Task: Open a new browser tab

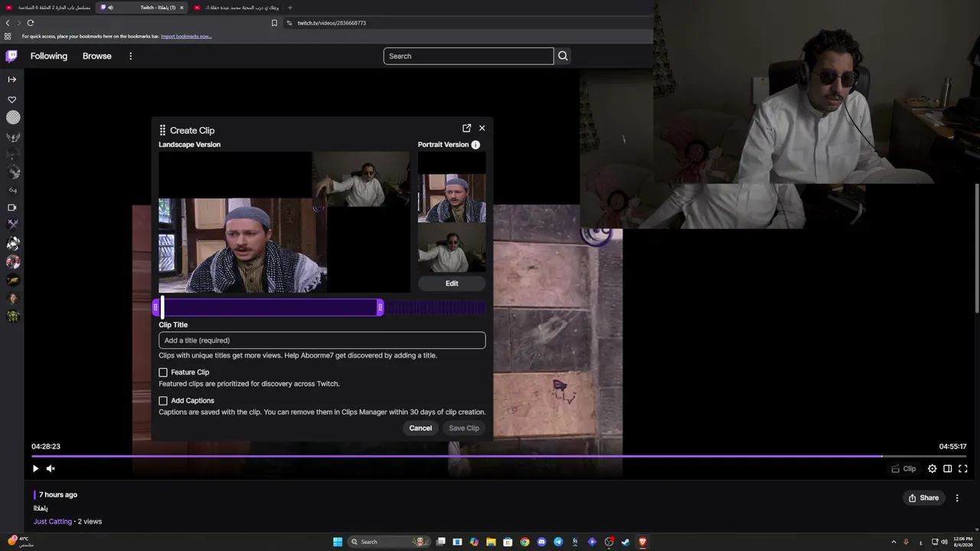Action: coord(290,8)
